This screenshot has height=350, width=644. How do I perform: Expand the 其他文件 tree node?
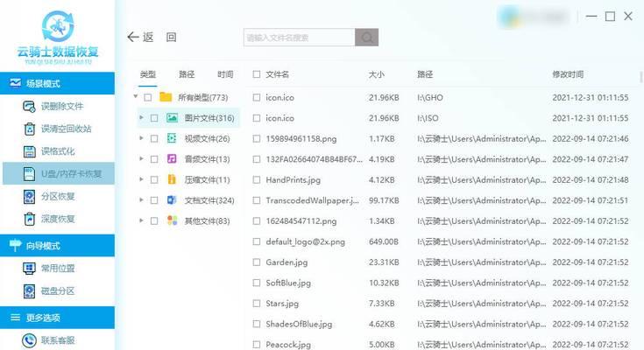(141, 220)
